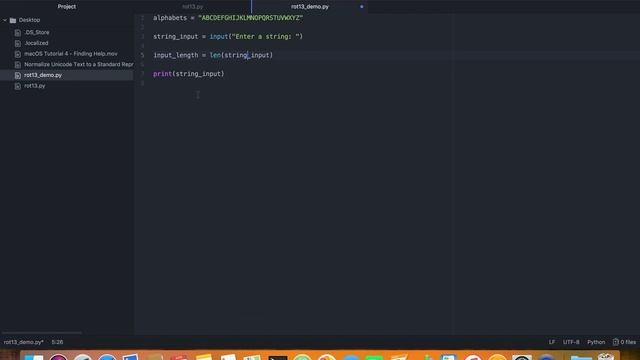640x360 pixels.
Task: Click the input function call on line 3
Action: pyautogui.click(x=219, y=36)
